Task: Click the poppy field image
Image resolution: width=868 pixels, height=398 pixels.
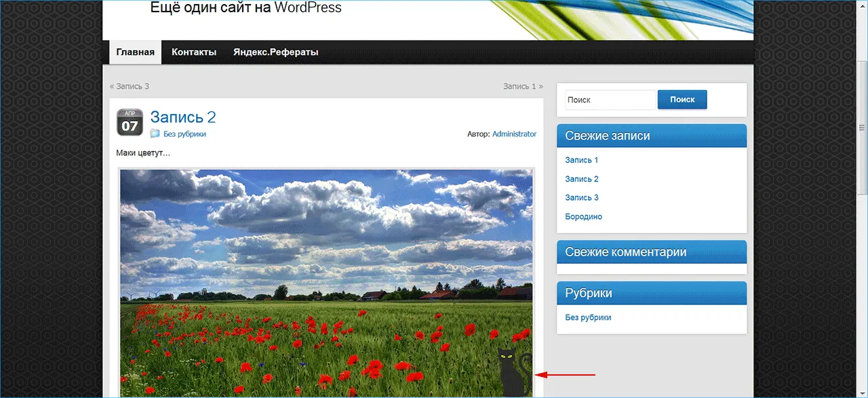Action: (326, 283)
